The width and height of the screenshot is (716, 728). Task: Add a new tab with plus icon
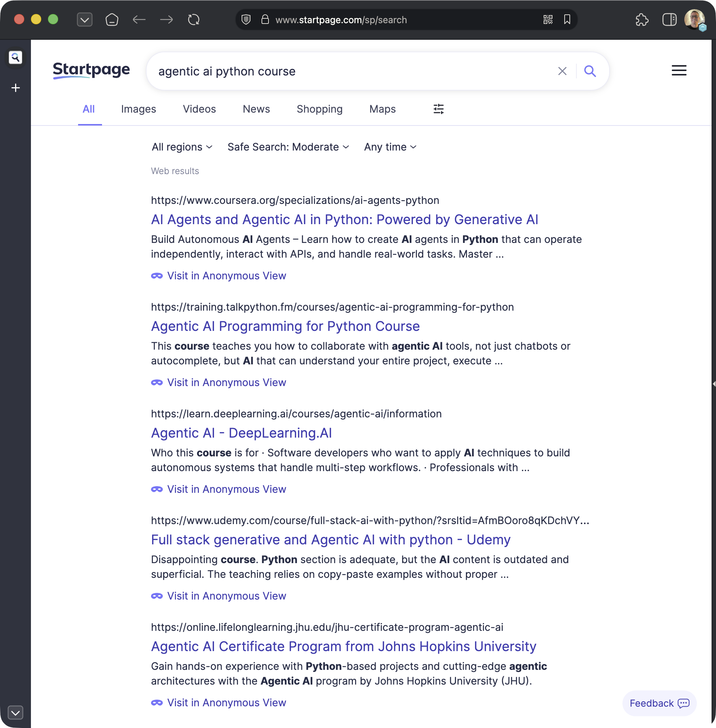point(15,88)
